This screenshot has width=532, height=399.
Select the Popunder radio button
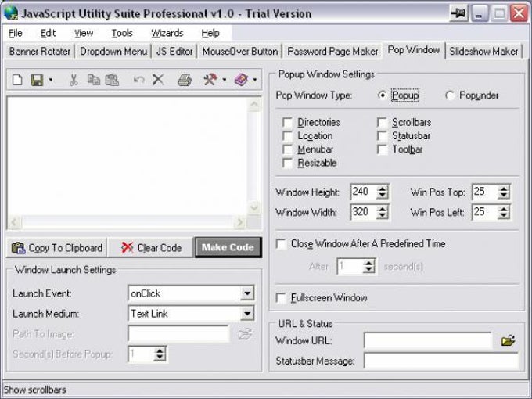(450, 95)
